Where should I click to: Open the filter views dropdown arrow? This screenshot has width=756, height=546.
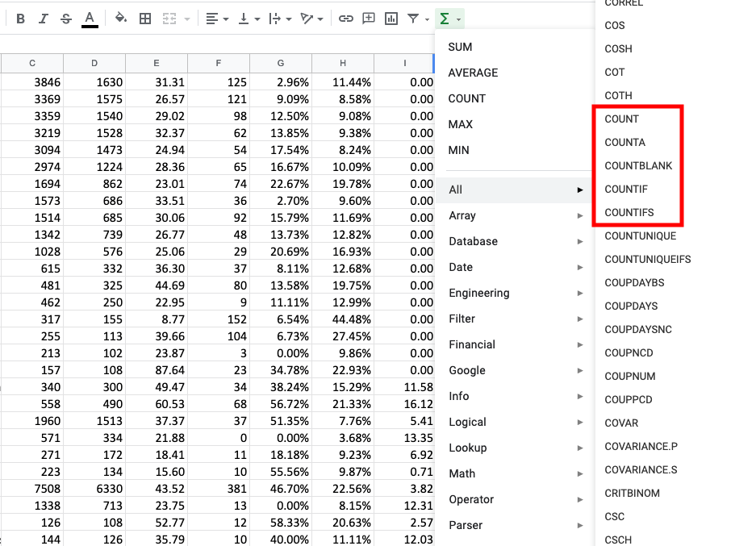427,19
